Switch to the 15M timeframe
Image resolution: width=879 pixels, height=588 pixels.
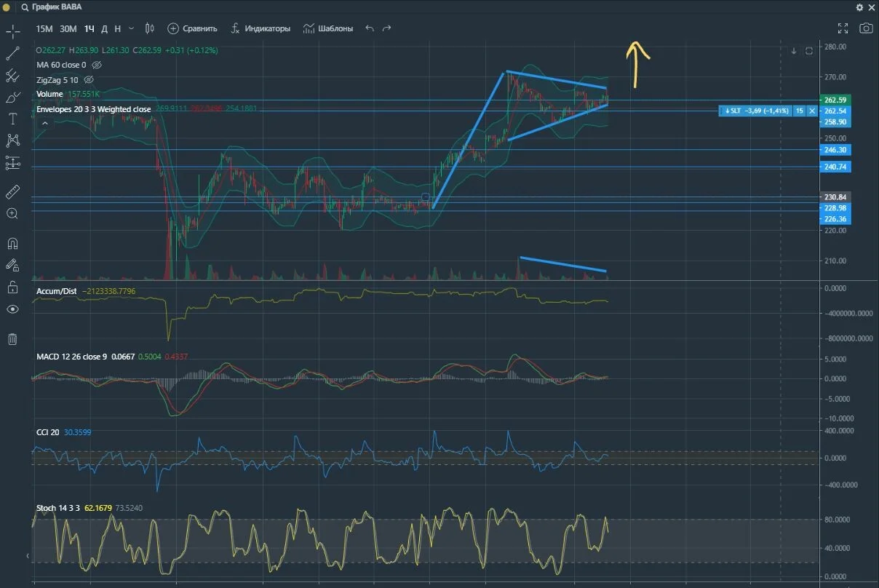[44, 28]
